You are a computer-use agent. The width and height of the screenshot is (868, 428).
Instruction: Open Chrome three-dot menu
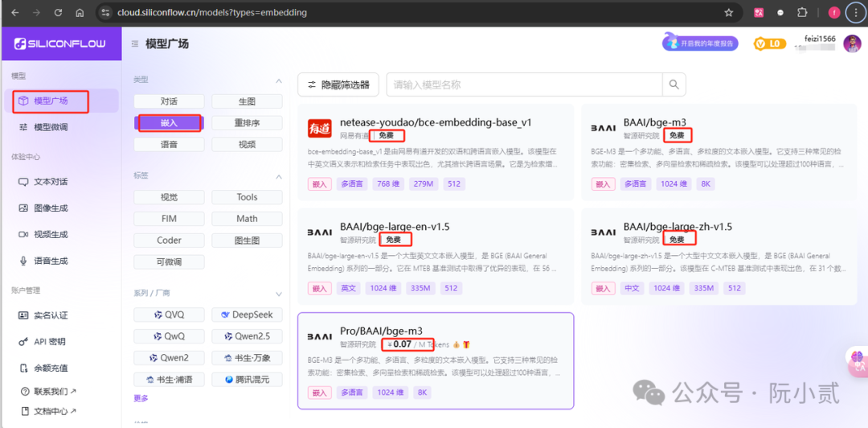(x=856, y=12)
